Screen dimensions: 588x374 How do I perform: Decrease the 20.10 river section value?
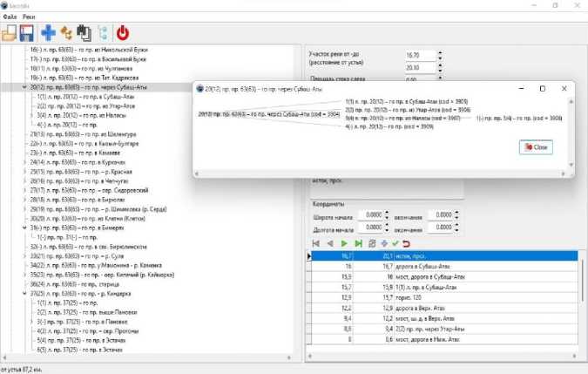coord(440,70)
